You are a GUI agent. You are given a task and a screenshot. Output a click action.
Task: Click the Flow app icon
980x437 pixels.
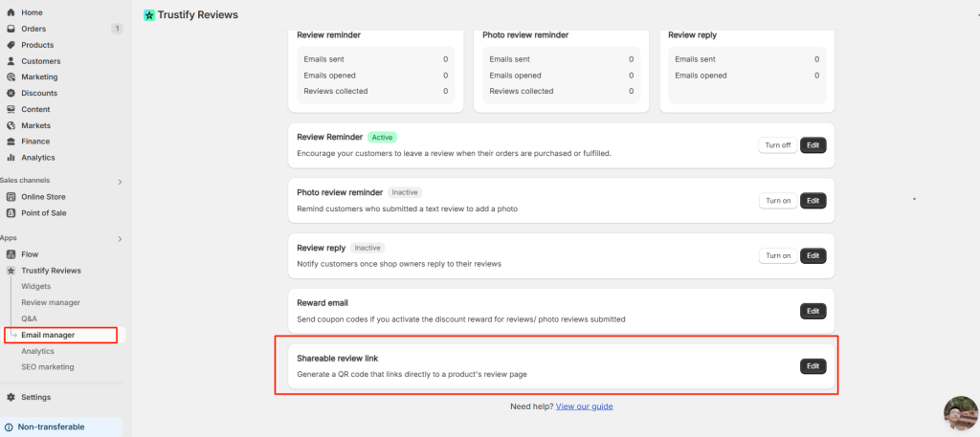tap(11, 254)
